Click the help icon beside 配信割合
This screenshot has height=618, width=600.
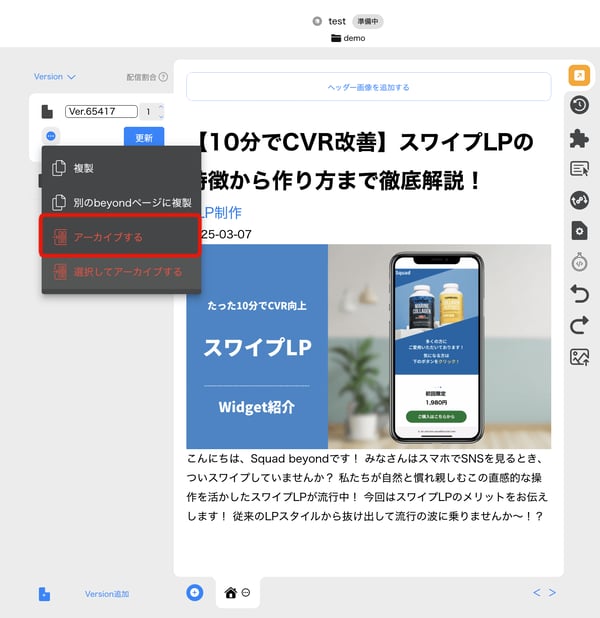163,76
